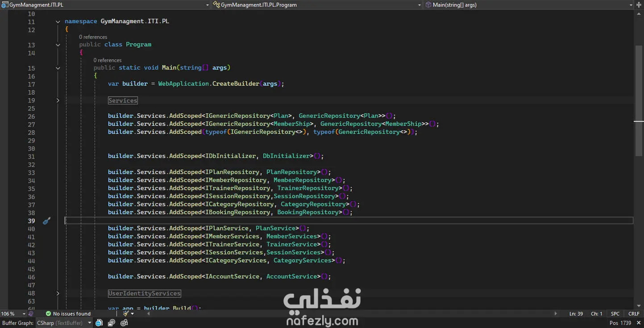This screenshot has height=328, width=644.
Task: Click the vertical scrollbar up arrow
Action: [639, 14]
